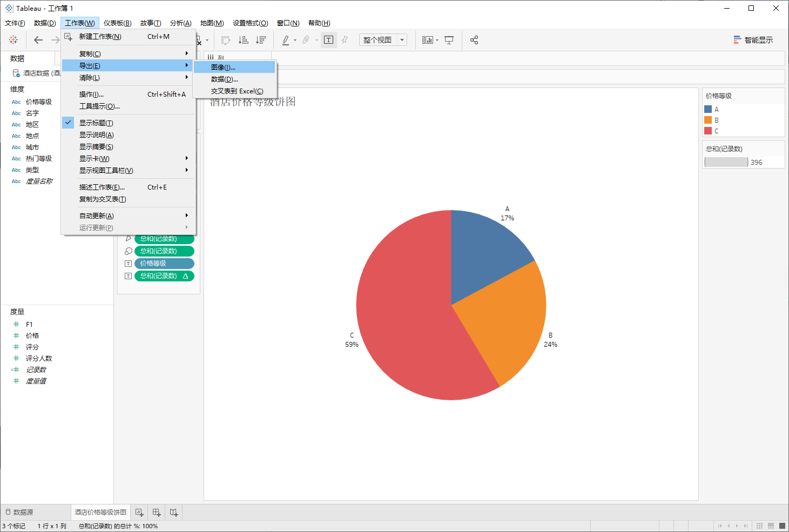
Task: Open the fit dropdown showing 整个视图
Action: tap(383, 40)
